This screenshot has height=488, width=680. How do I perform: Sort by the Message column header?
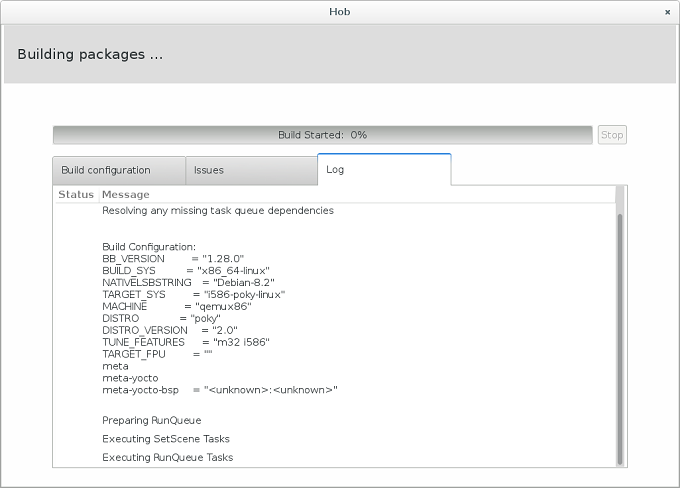126,194
